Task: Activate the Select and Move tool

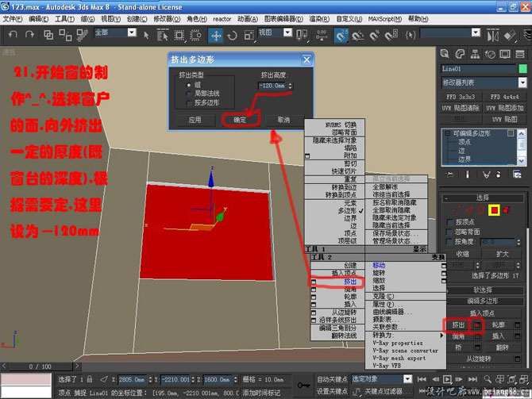Action: (216, 35)
